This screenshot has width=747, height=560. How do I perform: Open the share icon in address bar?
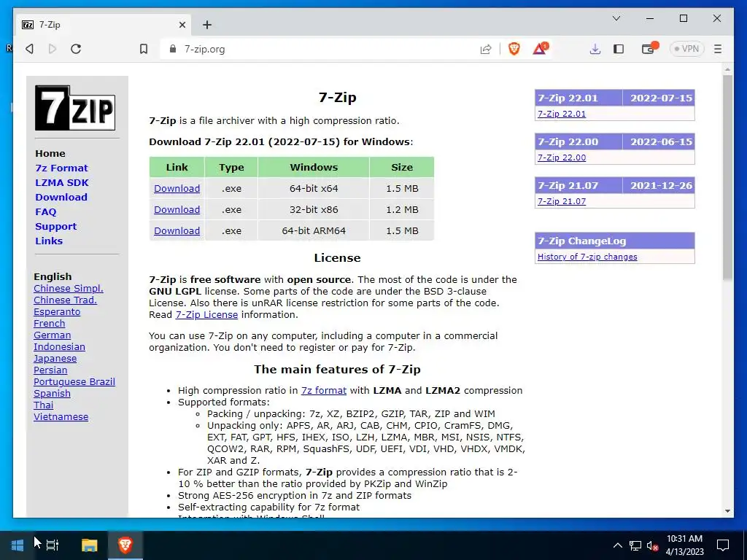pyautogui.click(x=485, y=49)
